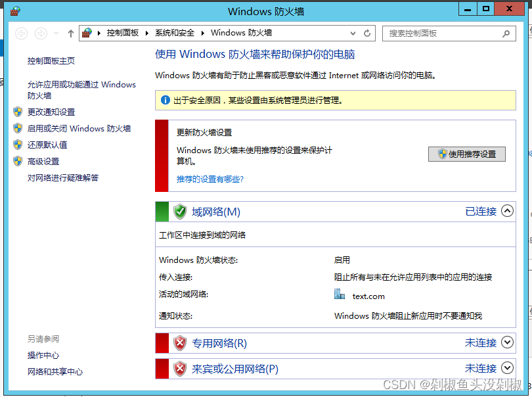The height and width of the screenshot is (397, 532).
Task: Select 系统和安全 breadcrumb item
Action: point(175,33)
